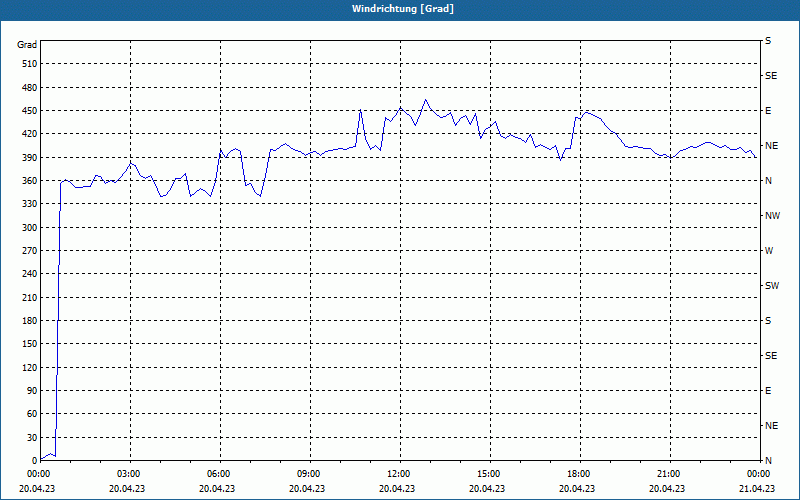
Task: Choose the 300 y-axis value
Action: (30, 228)
